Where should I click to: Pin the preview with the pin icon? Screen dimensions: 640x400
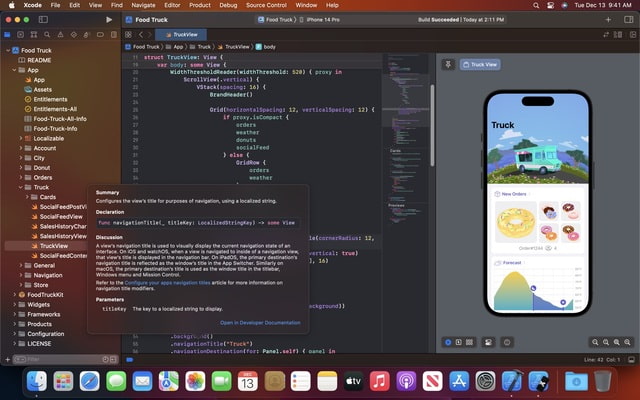point(450,64)
